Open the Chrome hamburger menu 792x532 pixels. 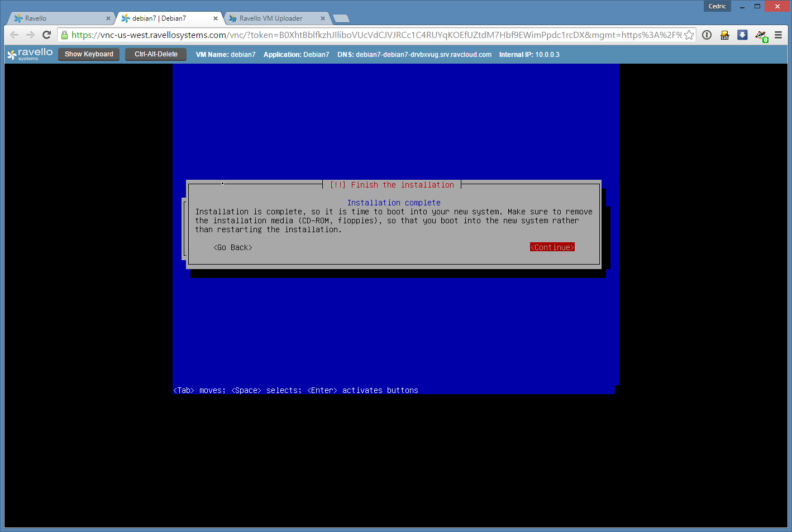[778, 35]
